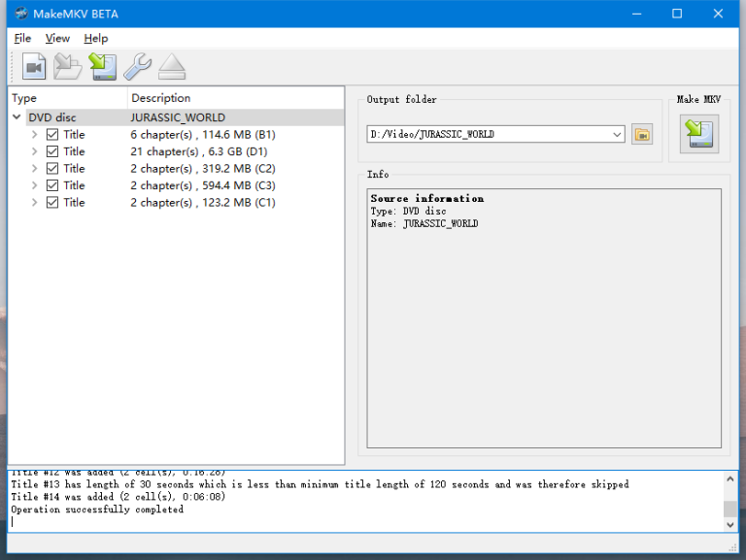
Task: Expand the 6.3 GB (D1) title row
Action: tap(34, 151)
